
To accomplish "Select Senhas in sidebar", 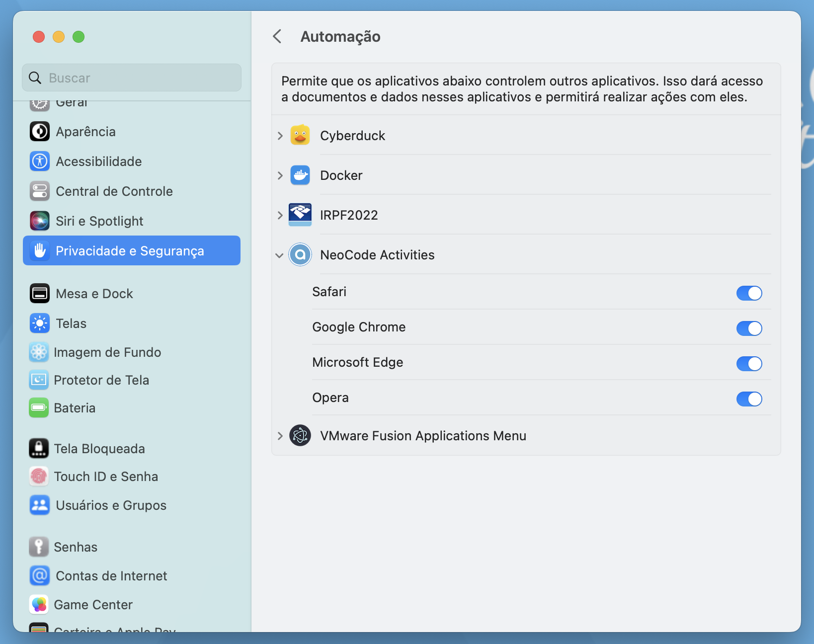I will click(x=132, y=547).
